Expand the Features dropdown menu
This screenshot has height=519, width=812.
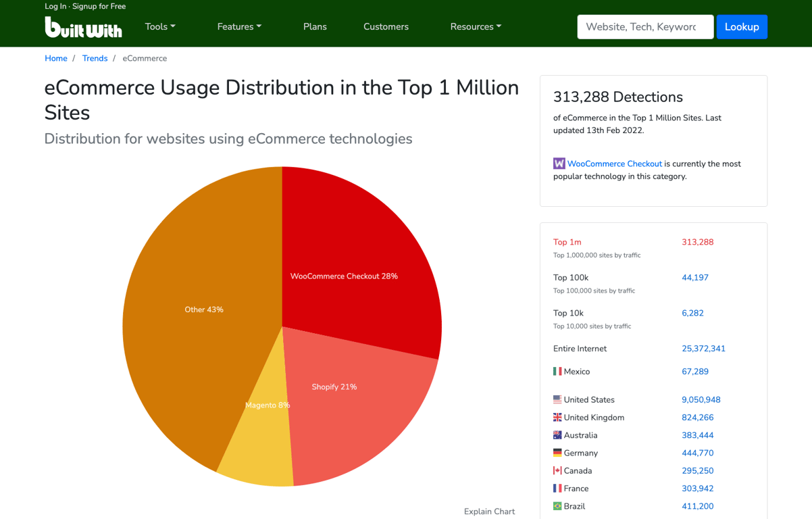coord(239,27)
